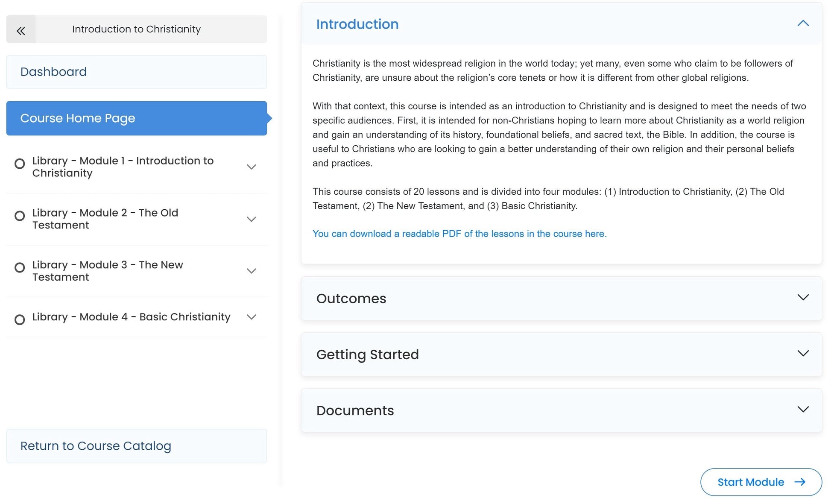Expand Module 2 Old Testament chevron
This screenshot has width=831, height=504.
(252, 219)
